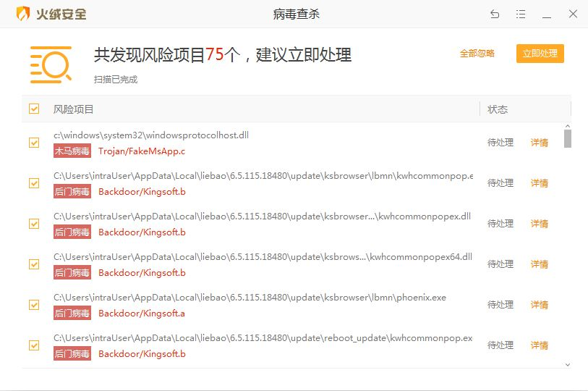This screenshot has height=391, width=588.
Task: Toggle the select-all checkbox in header
Action: 34,109
